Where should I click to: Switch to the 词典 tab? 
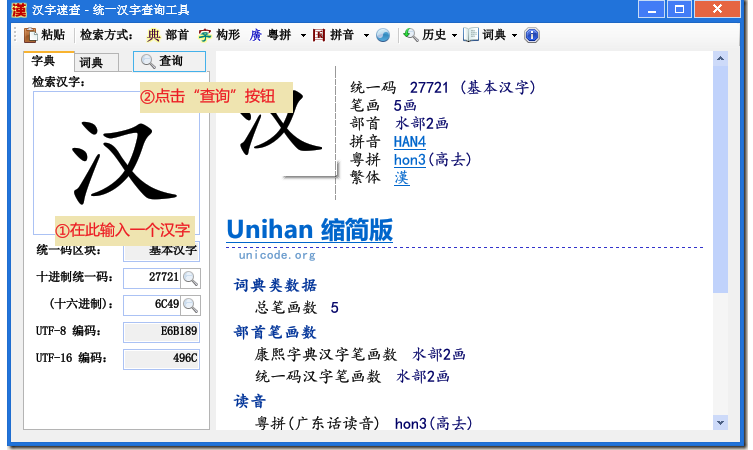click(96, 62)
